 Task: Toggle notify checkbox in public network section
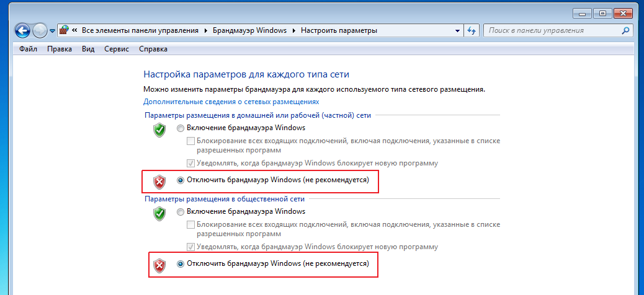click(190, 247)
